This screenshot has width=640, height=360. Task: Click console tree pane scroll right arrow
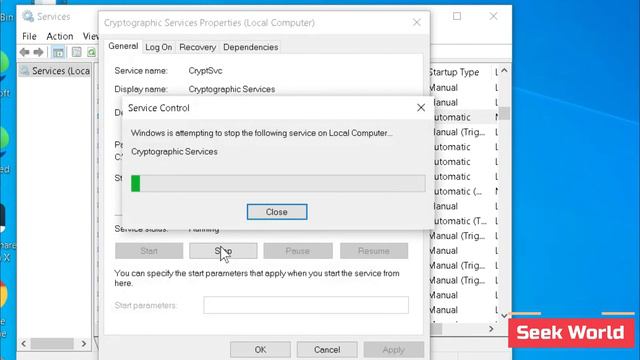pos(84,344)
